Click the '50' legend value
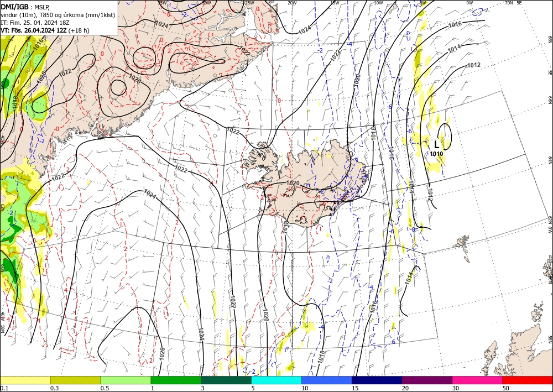This screenshot has height=392, width=553. 506,388
